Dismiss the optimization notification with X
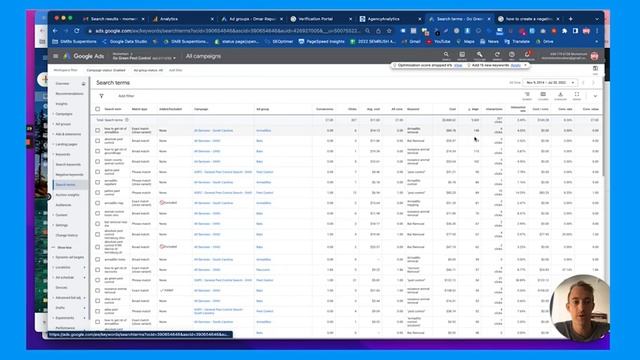640x360 pixels. pyautogui.click(x=525, y=65)
